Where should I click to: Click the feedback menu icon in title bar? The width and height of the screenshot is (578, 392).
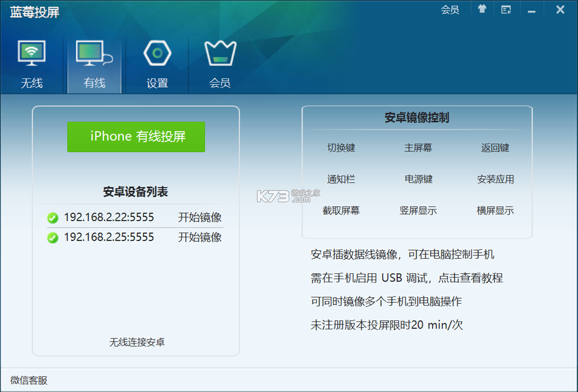(506, 10)
